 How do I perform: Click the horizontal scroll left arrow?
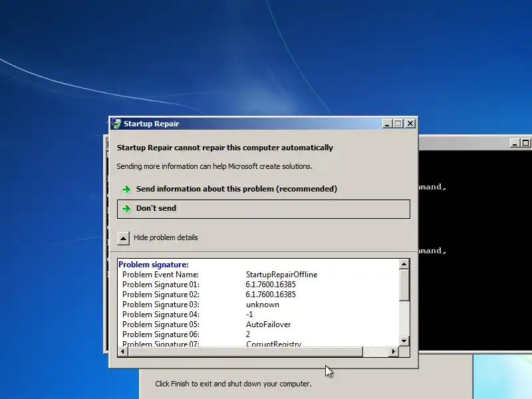tap(123, 352)
